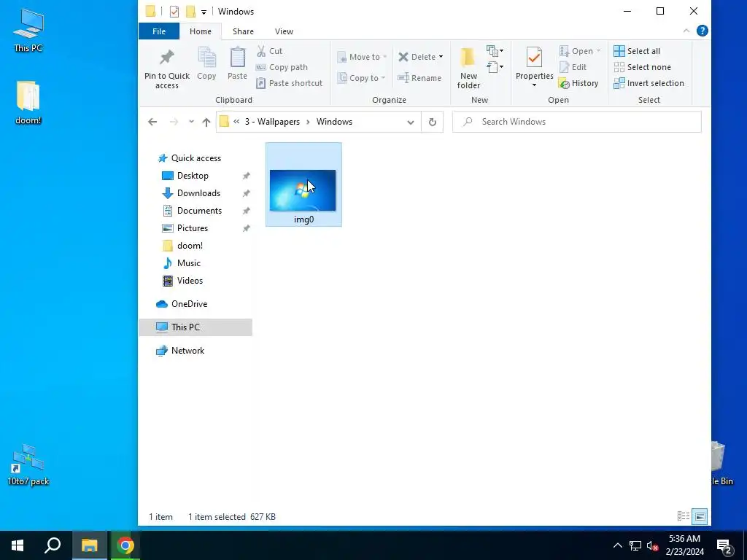This screenshot has height=560, width=747.
Task: Click quick access toolbar Properties icon
Action: (x=174, y=12)
